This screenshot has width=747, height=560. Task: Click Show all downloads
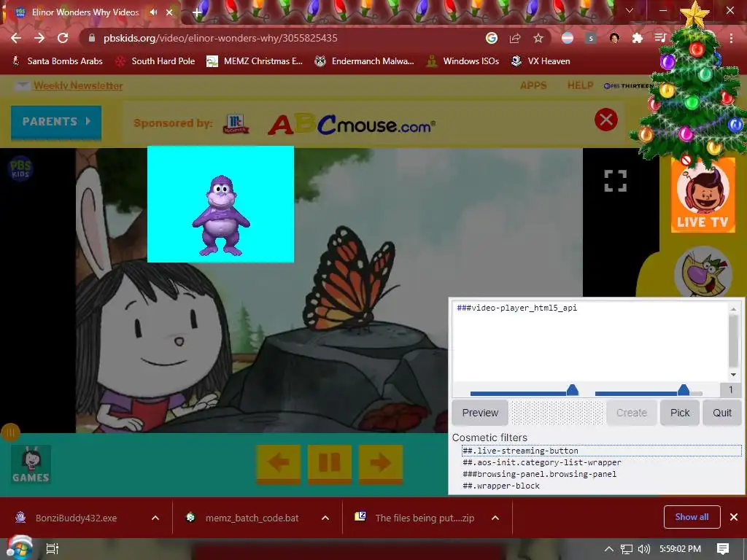click(692, 517)
